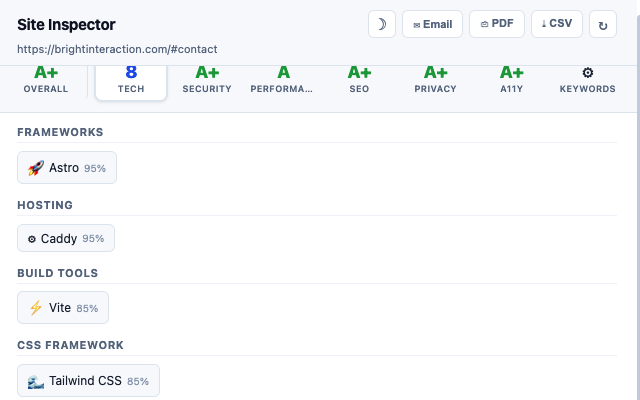Select the Overall score tab
This screenshot has height=400, width=640.
[46, 80]
